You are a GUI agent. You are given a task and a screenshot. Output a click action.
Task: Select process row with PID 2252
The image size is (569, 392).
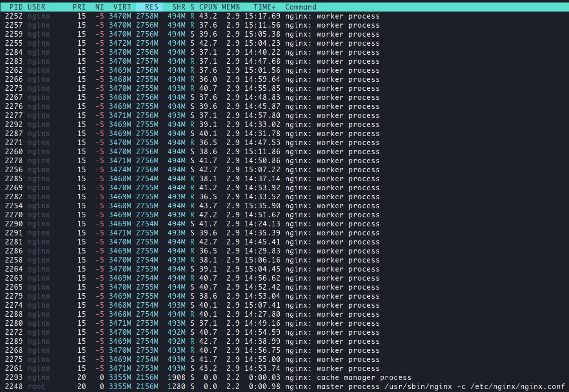click(x=284, y=16)
